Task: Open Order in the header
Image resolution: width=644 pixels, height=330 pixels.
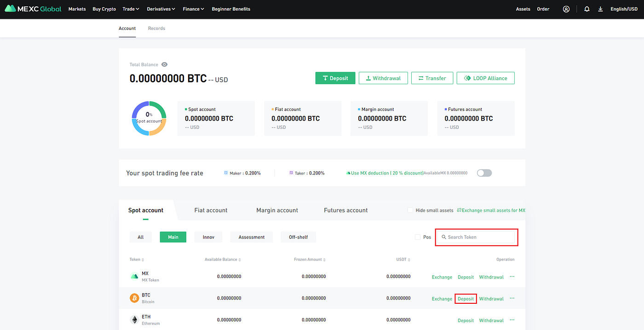Action: point(543,9)
